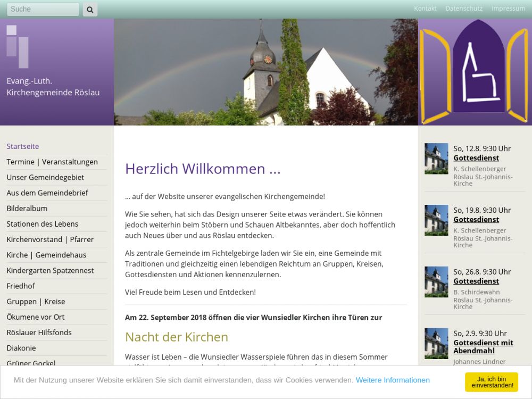Open Kirchenvorstand | Pfarrer menu entry
Screen dimensions: 532x399
[50, 239]
